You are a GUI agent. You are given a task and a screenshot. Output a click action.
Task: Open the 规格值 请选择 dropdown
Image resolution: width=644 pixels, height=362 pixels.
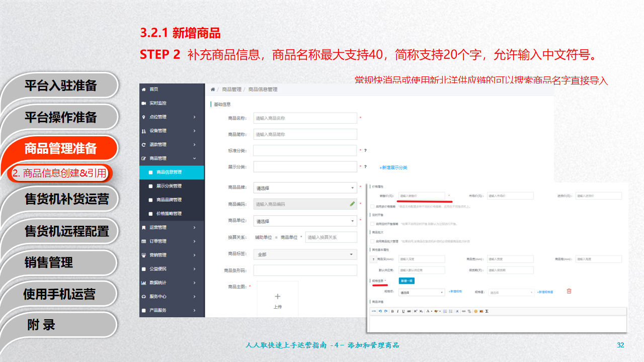(511, 292)
